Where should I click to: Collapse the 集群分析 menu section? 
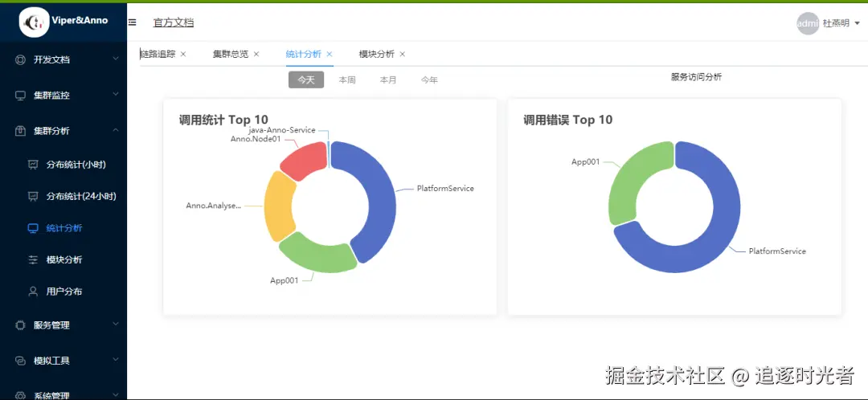click(116, 131)
